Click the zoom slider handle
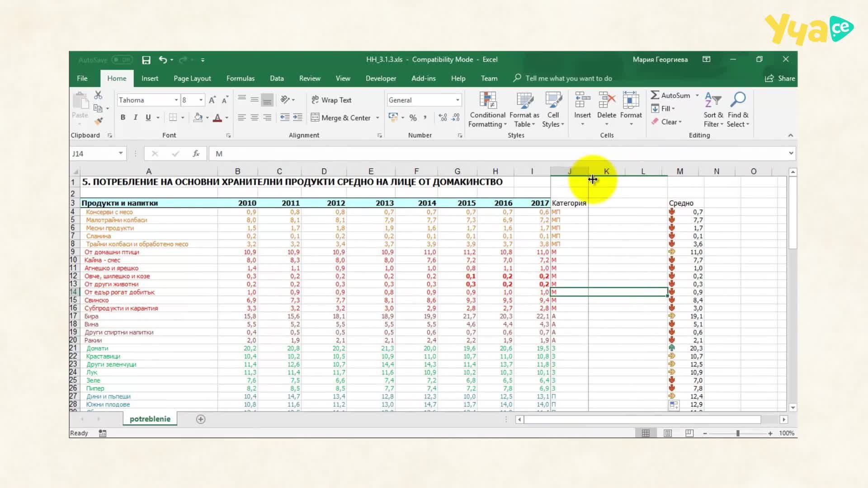The width and height of the screenshot is (868, 488). point(738,433)
